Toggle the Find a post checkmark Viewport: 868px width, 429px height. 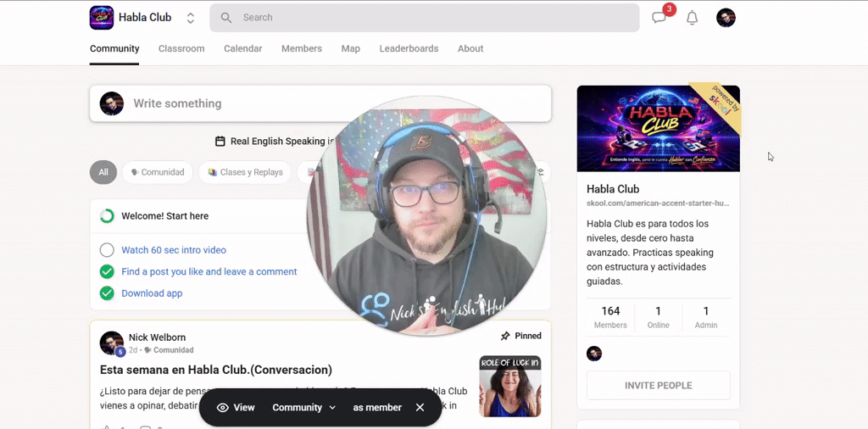pyautogui.click(x=107, y=272)
